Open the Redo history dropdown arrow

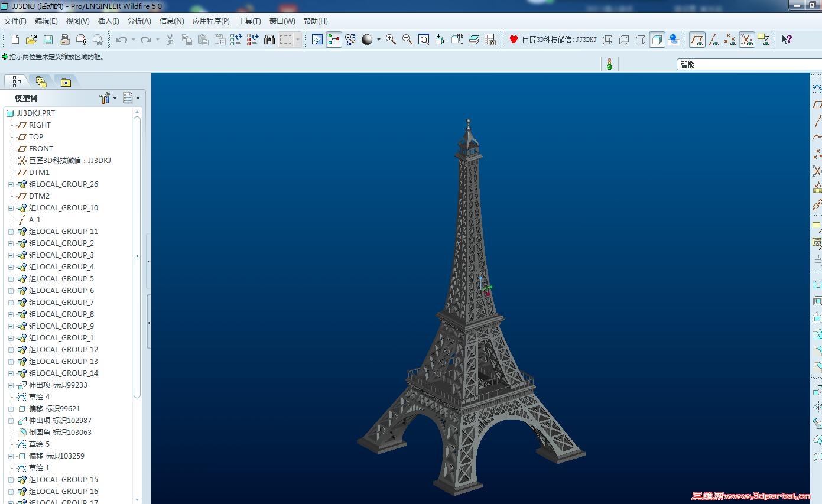pyautogui.click(x=158, y=40)
